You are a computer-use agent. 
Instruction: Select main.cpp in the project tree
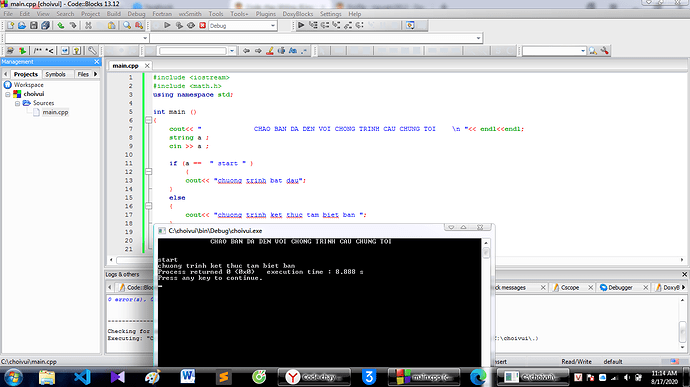tap(55, 112)
